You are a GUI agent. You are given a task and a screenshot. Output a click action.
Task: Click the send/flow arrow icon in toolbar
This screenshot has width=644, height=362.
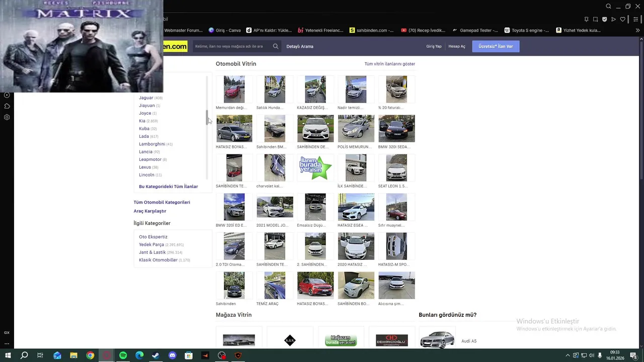pos(613,20)
